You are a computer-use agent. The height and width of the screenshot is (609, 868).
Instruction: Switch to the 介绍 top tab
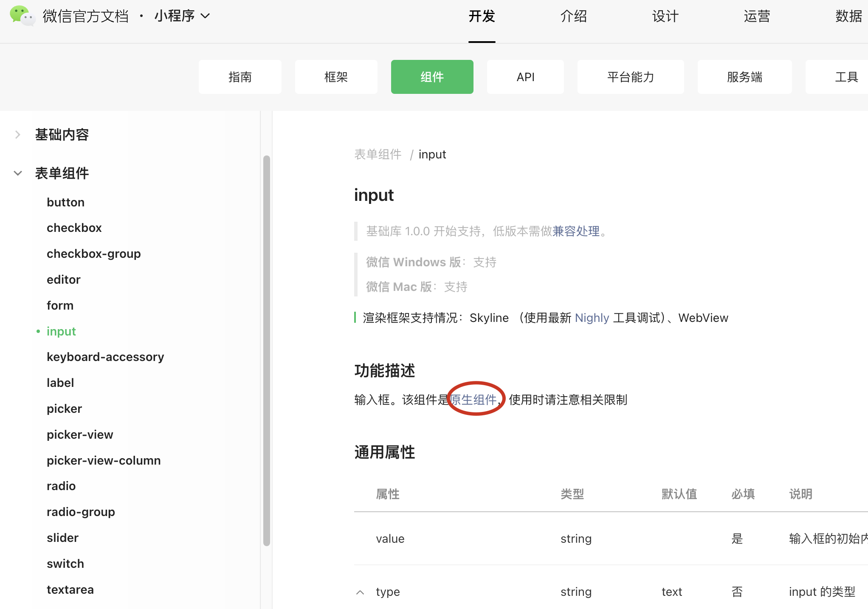[574, 16]
